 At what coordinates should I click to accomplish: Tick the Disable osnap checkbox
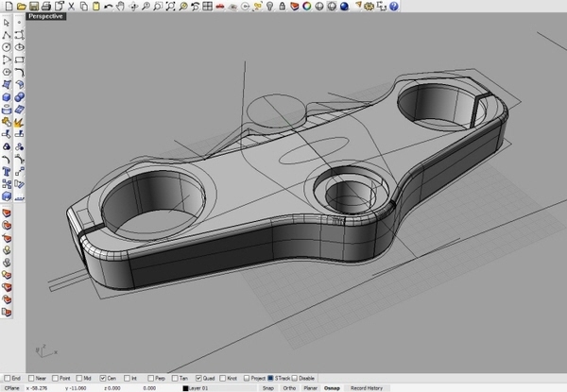click(294, 378)
